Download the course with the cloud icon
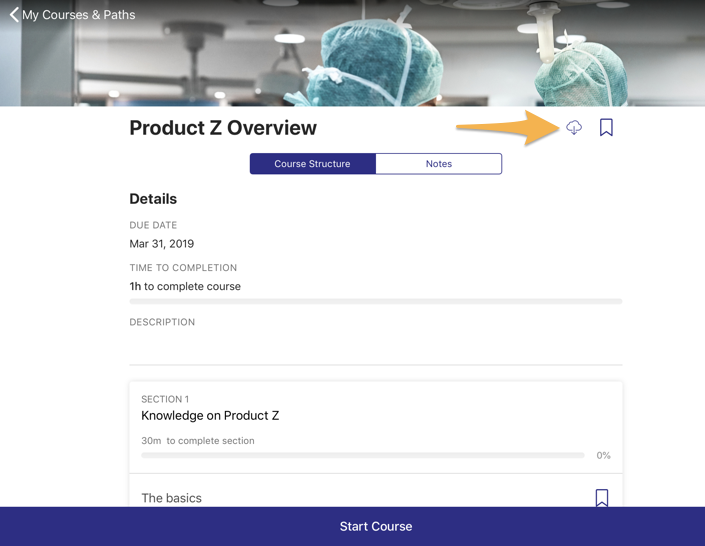Screen dimensions: 705x546 point(574,127)
